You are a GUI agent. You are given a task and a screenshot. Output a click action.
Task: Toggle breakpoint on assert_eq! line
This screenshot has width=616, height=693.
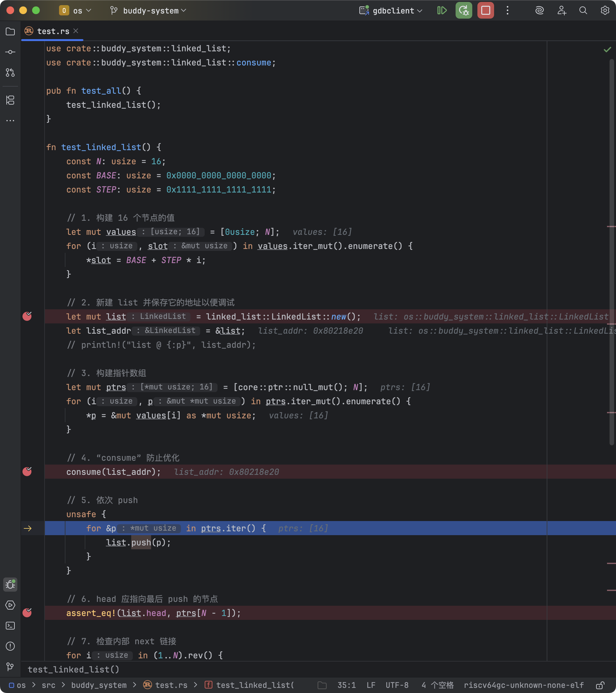27,613
